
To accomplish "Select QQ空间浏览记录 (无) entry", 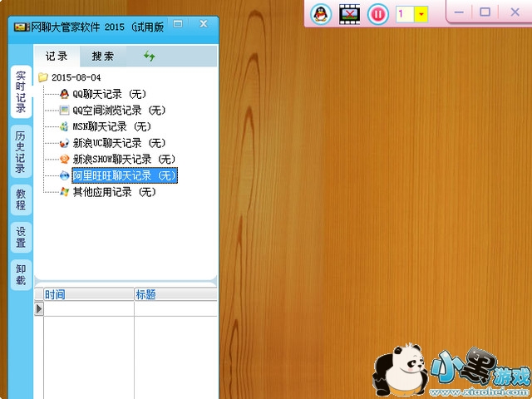I will tap(120, 111).
